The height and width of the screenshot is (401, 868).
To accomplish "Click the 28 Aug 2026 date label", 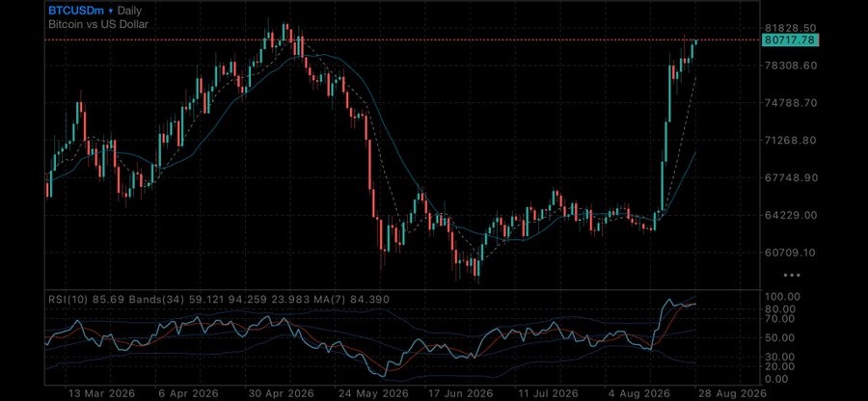I will click(x=732, y=393).
